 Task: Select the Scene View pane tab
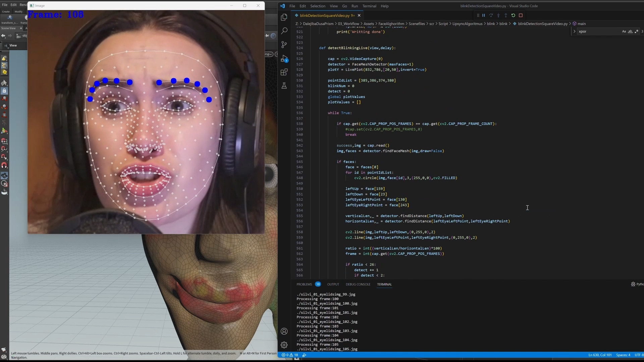click(8, 28)
